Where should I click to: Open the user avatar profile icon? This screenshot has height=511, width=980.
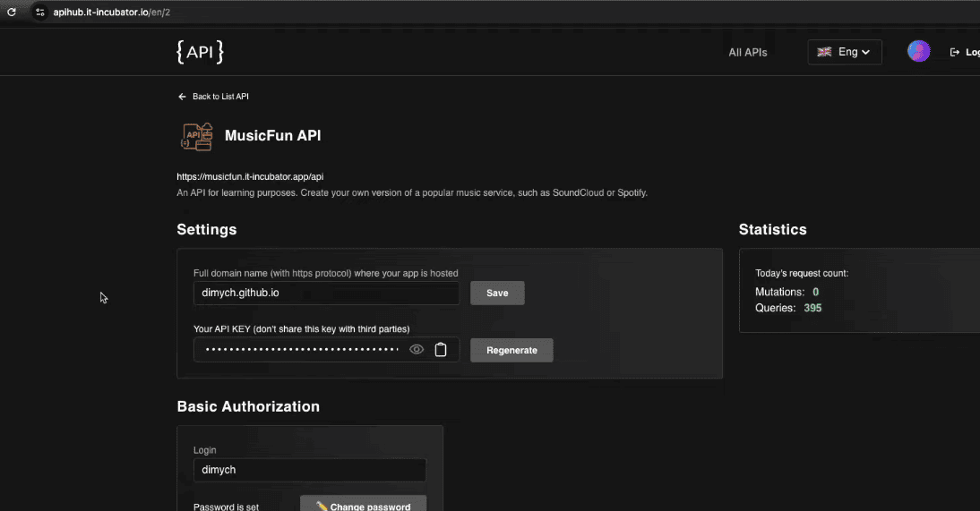click(x=918, y=52)
